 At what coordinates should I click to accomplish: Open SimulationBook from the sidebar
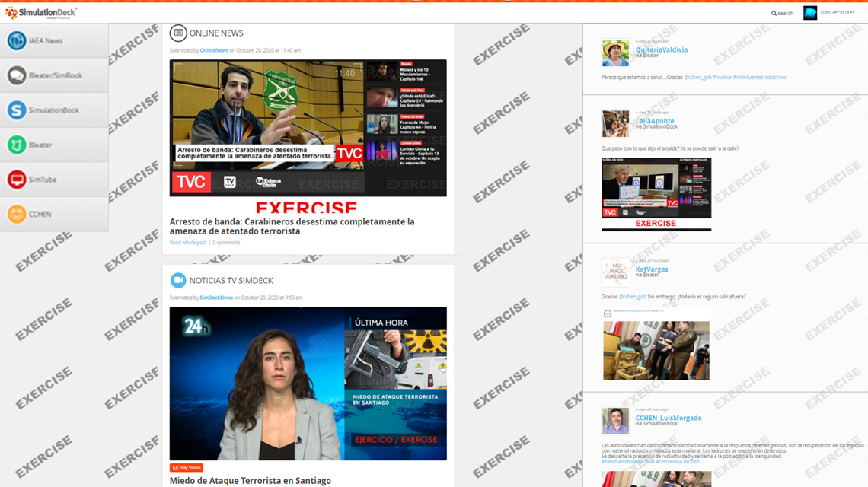click(x=17, y=110)
